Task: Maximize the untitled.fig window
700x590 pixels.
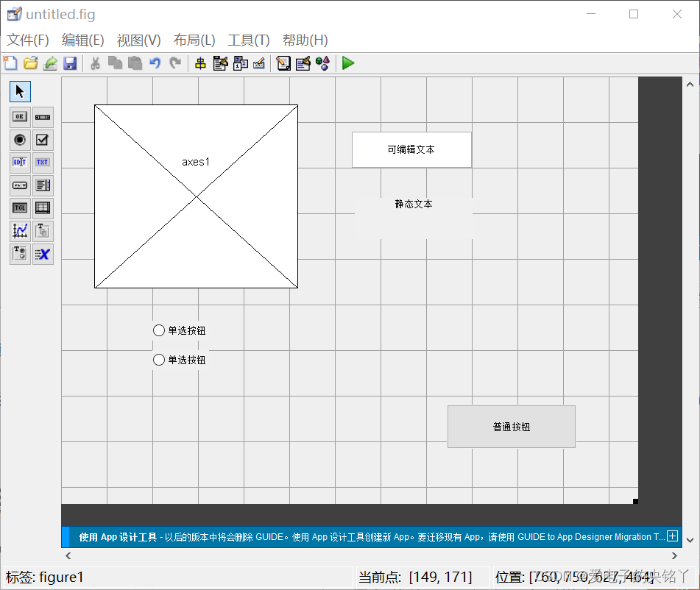Action: click(634, 14)
